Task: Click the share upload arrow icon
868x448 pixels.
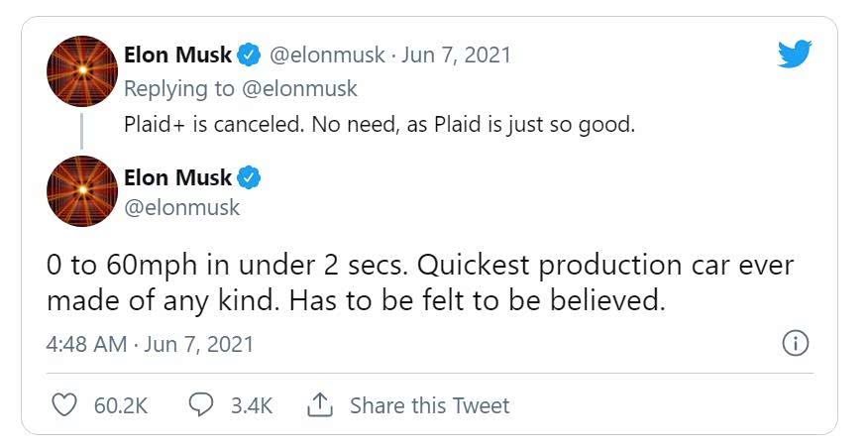Action: pos(319,404)
